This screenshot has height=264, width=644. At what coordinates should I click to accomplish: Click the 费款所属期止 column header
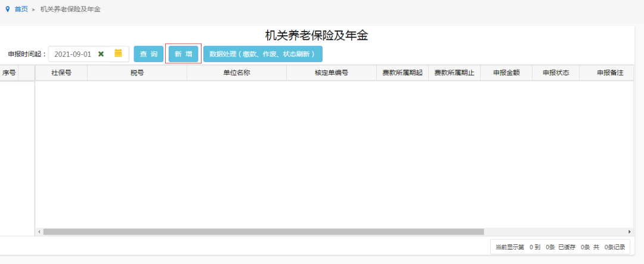click(454, 73)
